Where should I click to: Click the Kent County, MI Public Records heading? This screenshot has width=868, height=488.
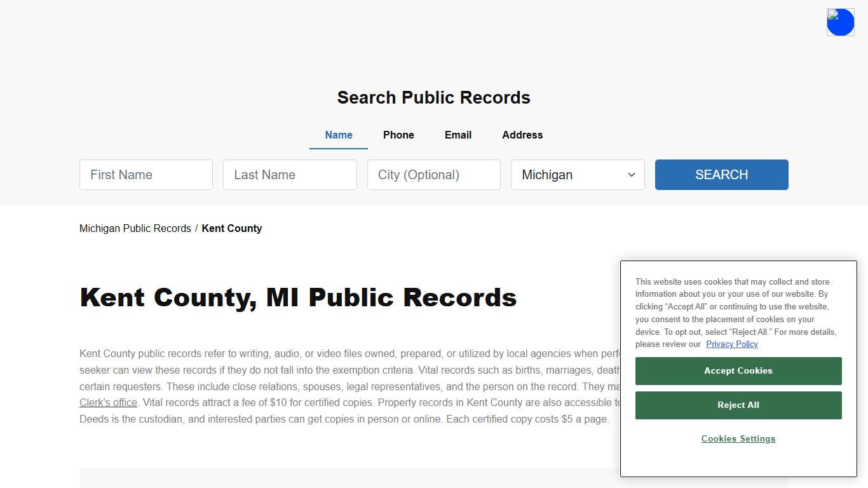click(298, 297)
